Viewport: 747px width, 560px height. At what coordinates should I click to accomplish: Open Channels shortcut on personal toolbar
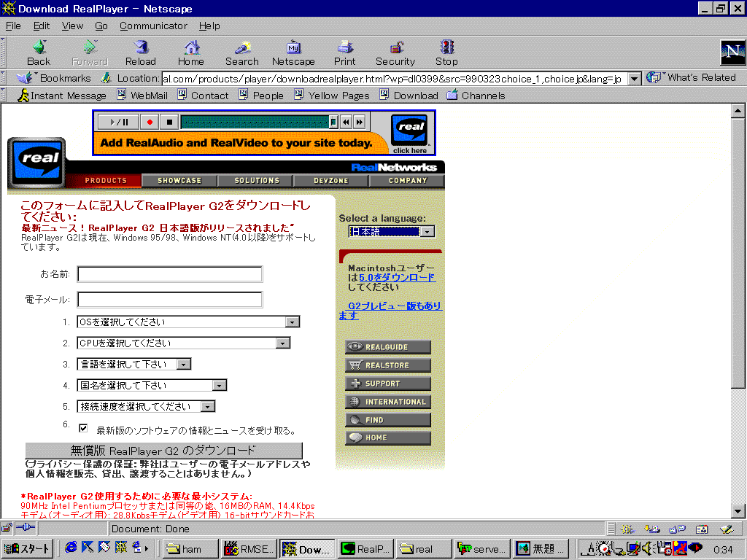tap(476, 96)
